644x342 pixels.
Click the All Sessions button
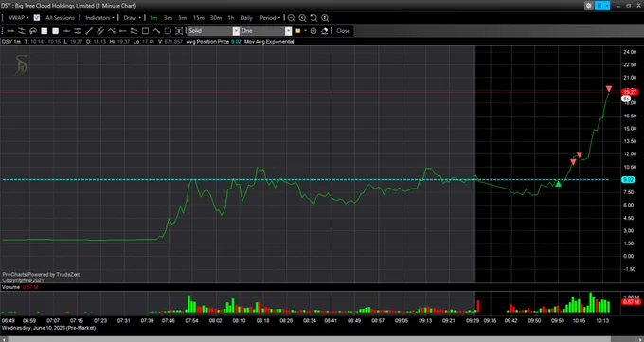(x=60, y=18)
